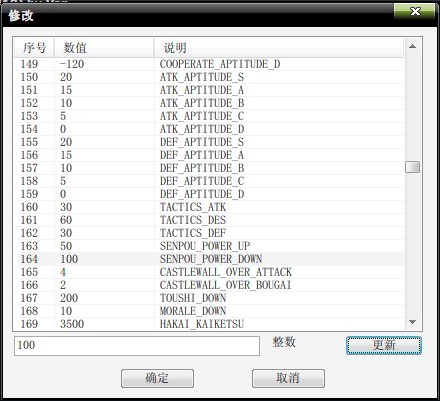Pick the CASTLEWALL_OVER_ATTACK row
This screenshot has height=401, width=440.
tap(209, 272)
